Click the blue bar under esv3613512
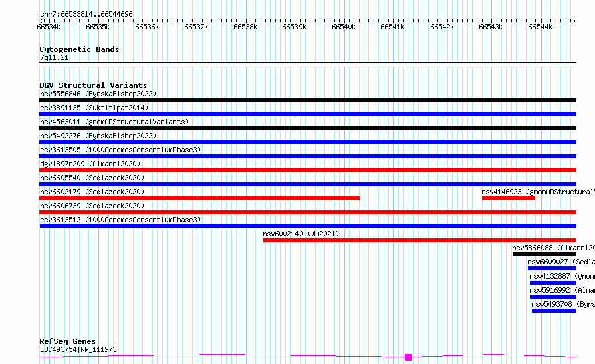Viewport: 595px width, 364px height. [x=308, y=226]
